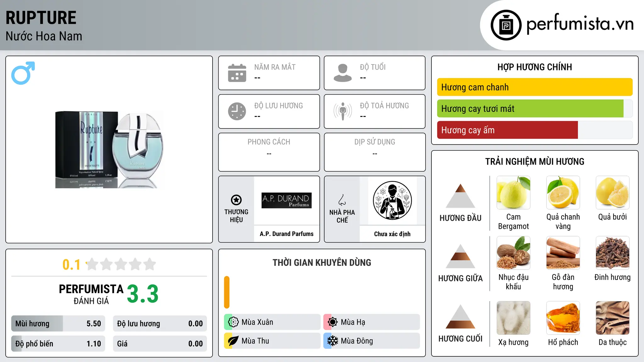644x362 pixels.
Task: Click the Hương giữa pyramid icon
Action: tap(460, 256)
